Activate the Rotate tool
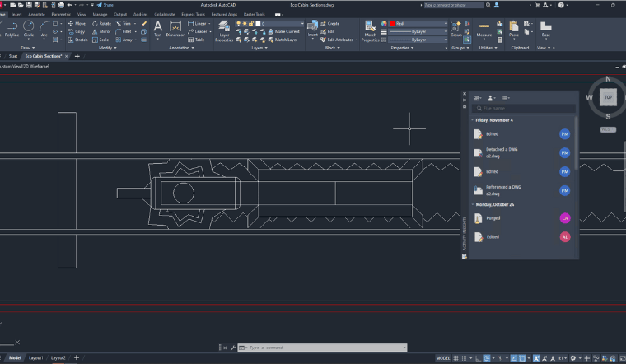This screenshot has height=364, width=626. pos(102,24)
